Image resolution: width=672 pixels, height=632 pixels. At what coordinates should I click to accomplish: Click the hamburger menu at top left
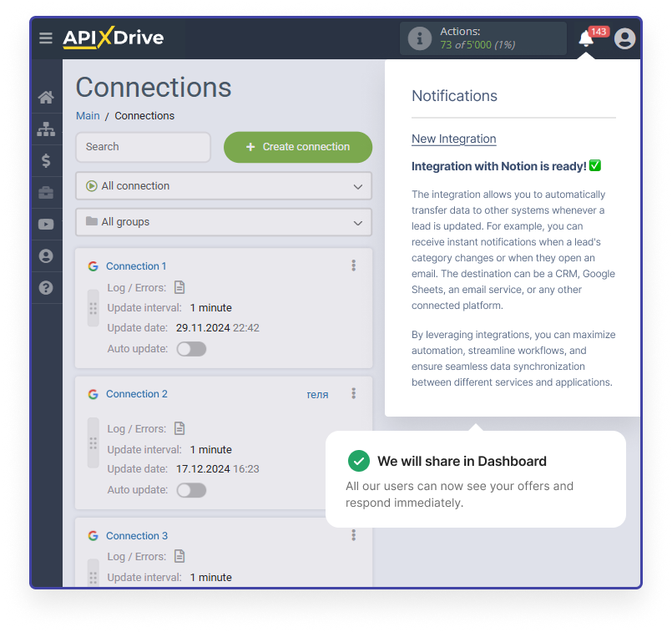coord(46,38)
